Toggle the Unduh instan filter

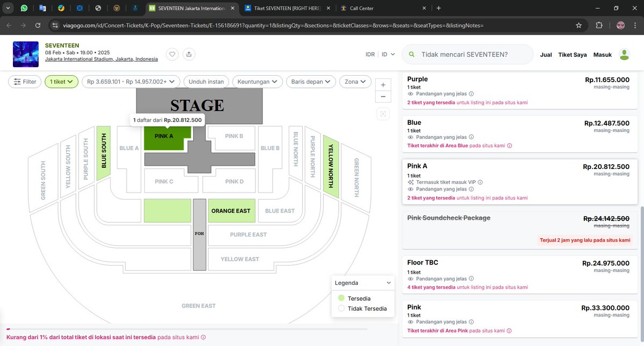click(206, 82)
